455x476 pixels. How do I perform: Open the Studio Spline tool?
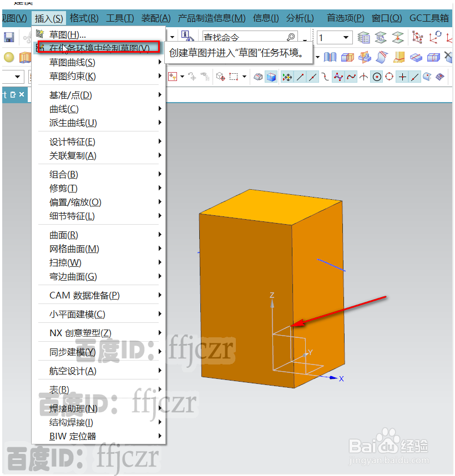pos(337,77)
